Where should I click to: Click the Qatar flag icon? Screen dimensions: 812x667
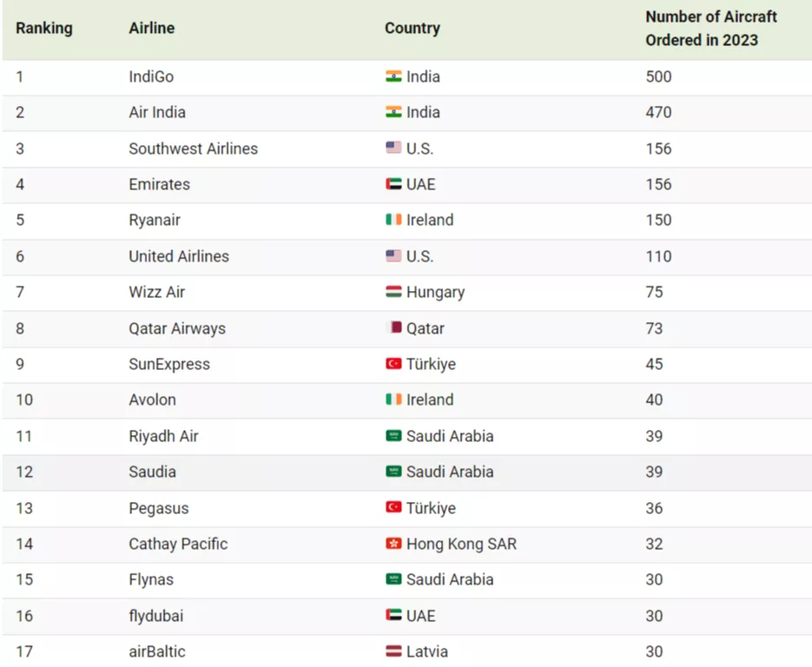[x=393, y=328]
